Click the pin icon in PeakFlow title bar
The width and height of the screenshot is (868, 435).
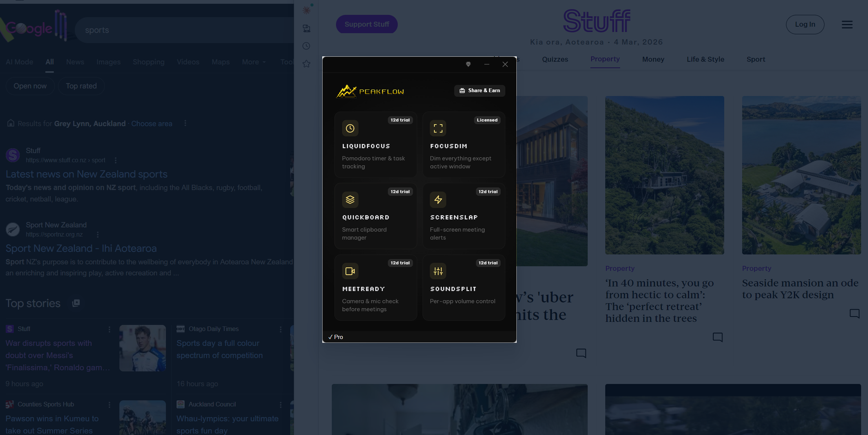[468, 64]
